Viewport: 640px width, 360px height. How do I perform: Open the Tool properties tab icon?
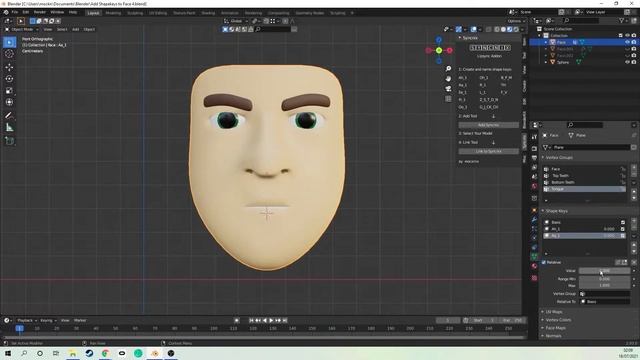point(534,137)
